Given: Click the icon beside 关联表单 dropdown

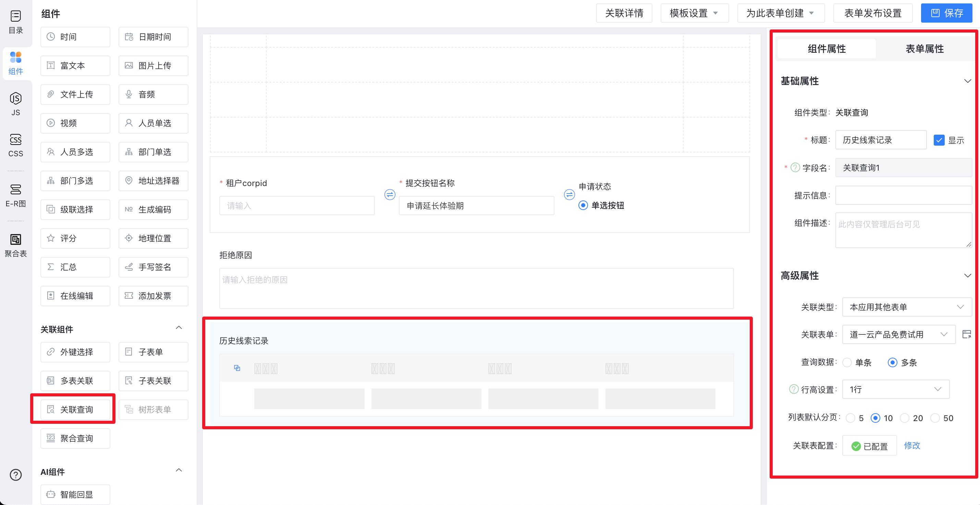Looking at the screenshot, I should [966, 334].
